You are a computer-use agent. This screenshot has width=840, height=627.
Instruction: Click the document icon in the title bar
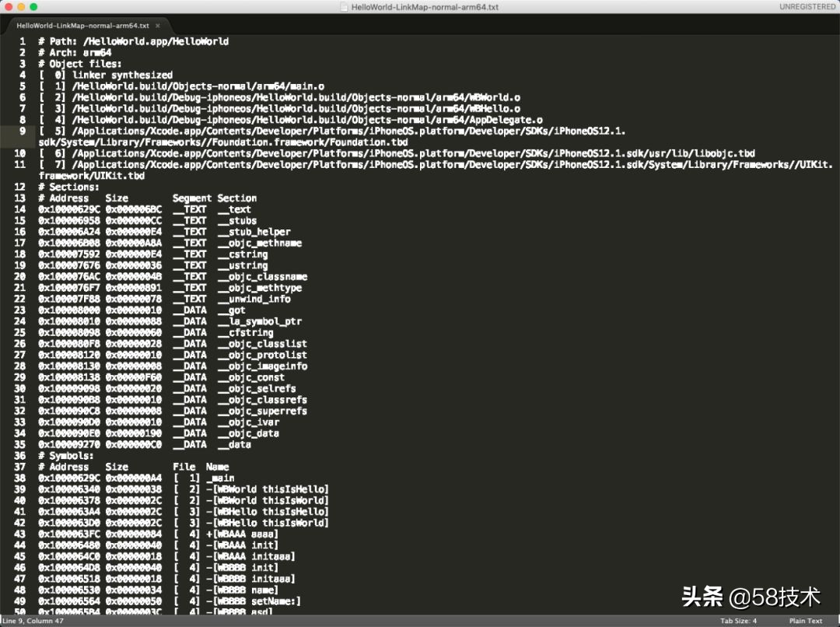(x=345, y=7)
